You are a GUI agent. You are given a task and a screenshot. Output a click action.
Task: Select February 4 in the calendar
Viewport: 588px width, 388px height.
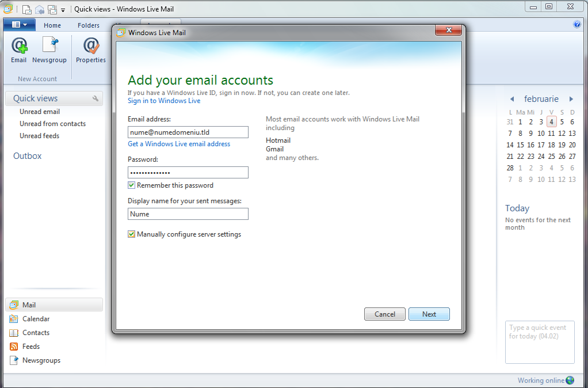(551, 121)
